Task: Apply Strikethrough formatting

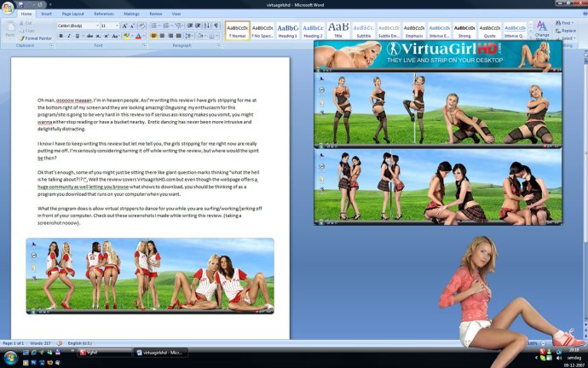Action: [89, 36]
